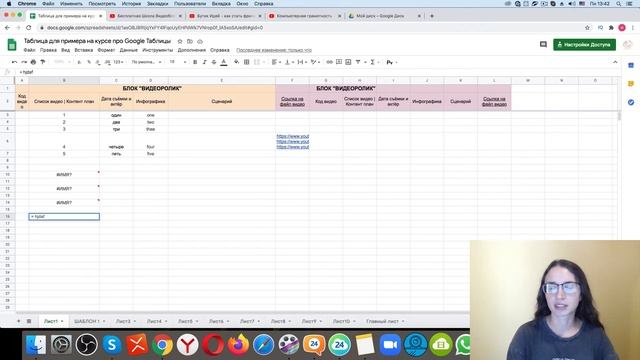Select the cell containing one

click(x=151, y=115)
